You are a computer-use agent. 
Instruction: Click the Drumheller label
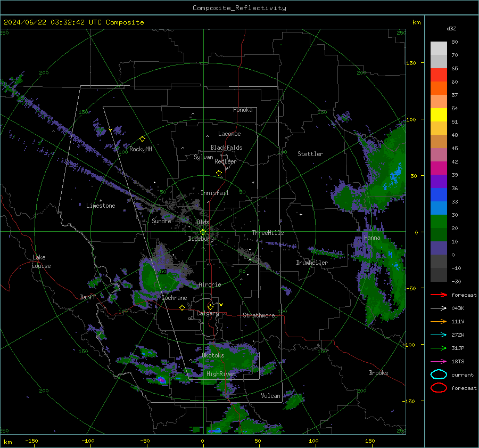tap(312, 263)
